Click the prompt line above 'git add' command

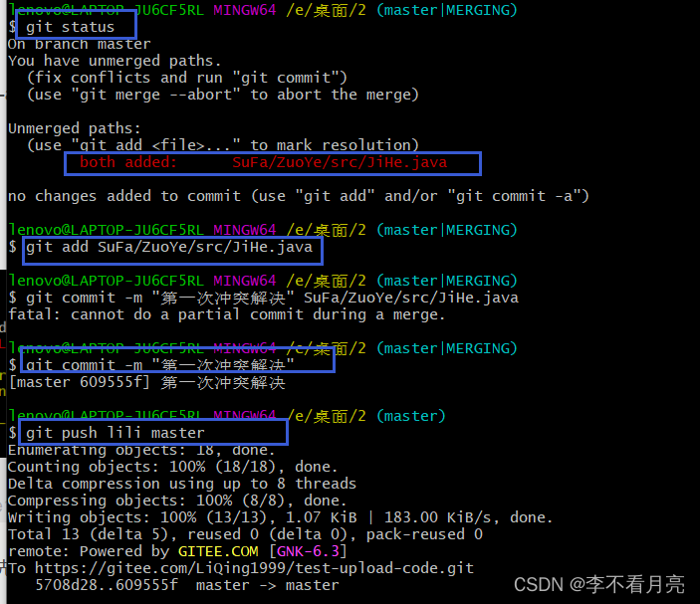click(263, 230)
